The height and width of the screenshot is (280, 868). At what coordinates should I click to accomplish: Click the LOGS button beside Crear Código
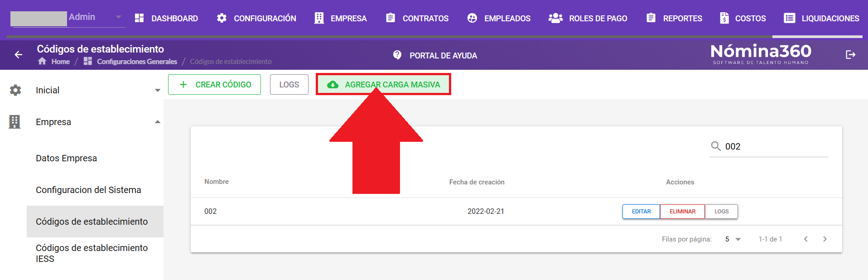[289, 85]
